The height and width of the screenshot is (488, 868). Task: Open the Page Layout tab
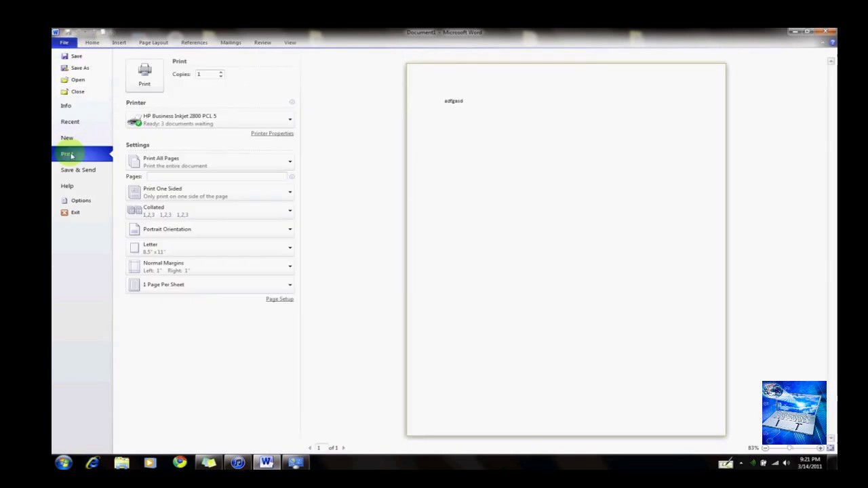point(153,43)
